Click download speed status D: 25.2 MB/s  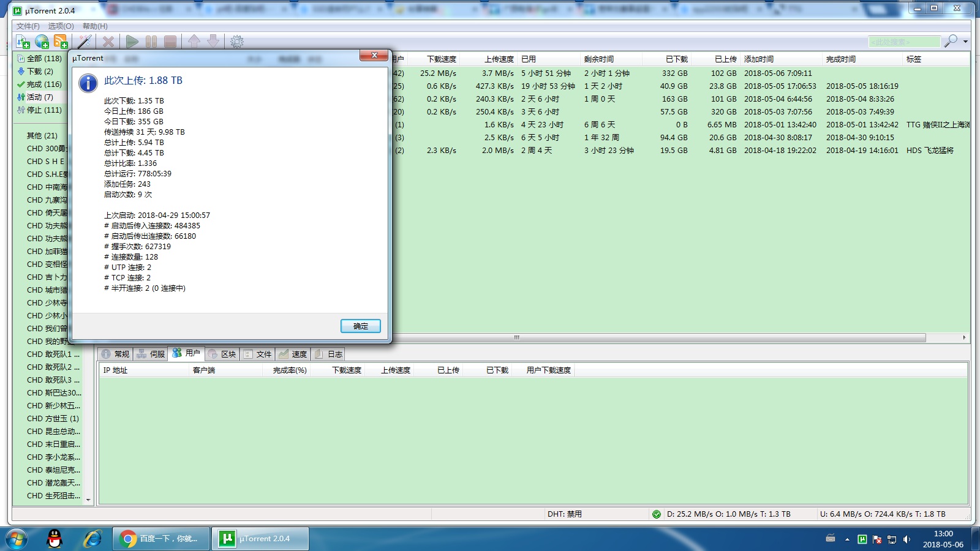click(729, 514)
